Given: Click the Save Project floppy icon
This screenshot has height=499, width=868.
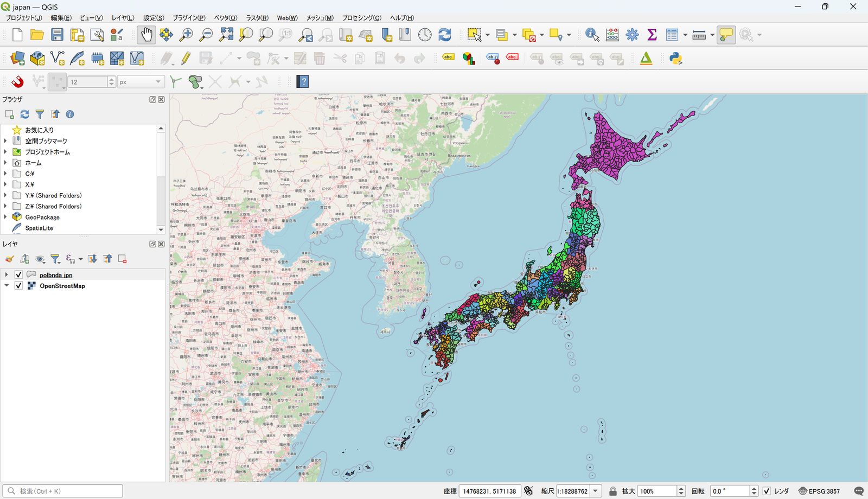Looking at the screenshot, I should tap(57, 35).
